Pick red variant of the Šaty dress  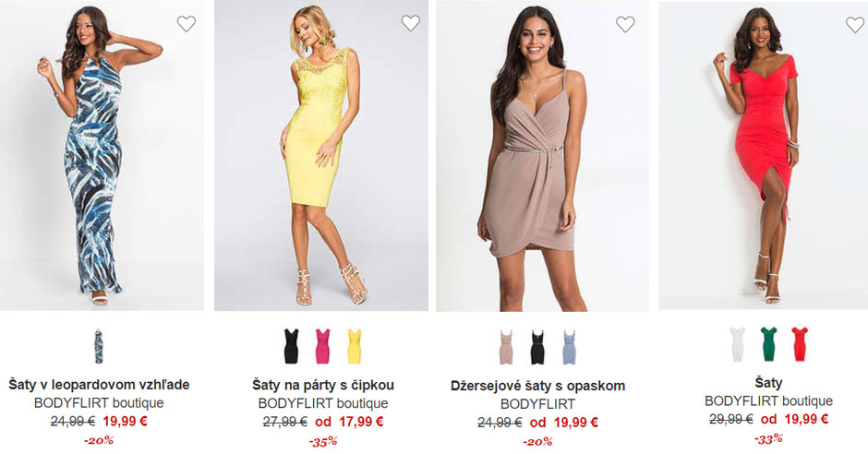(x=800, y=344)
